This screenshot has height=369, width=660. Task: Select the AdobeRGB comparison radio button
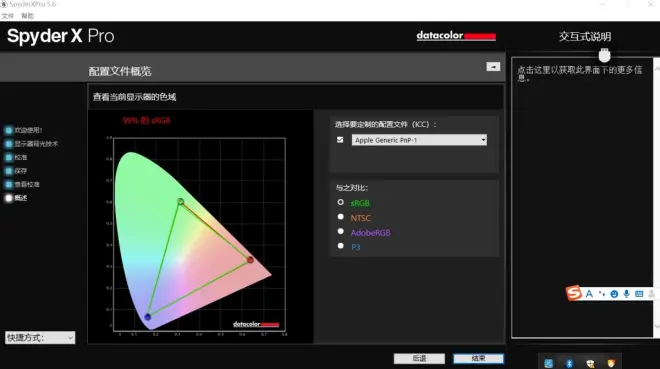pos(341,231)
